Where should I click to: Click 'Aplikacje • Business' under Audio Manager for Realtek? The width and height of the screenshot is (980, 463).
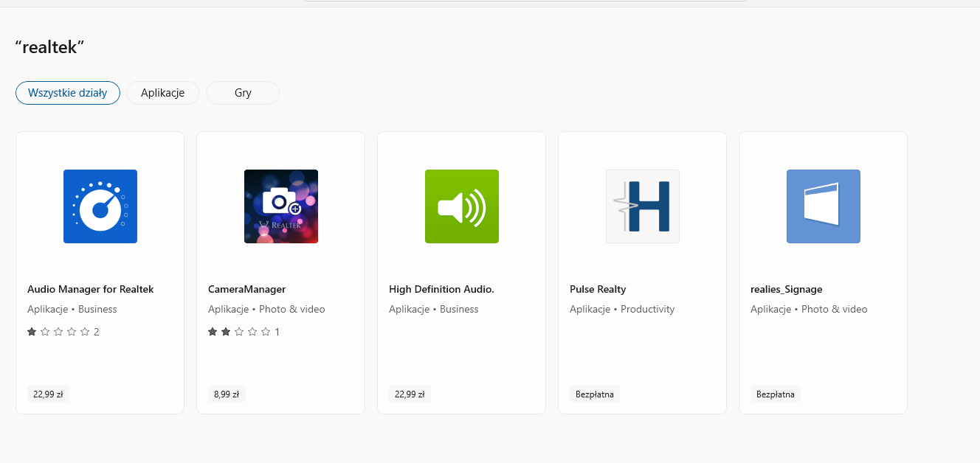(72, 309)
